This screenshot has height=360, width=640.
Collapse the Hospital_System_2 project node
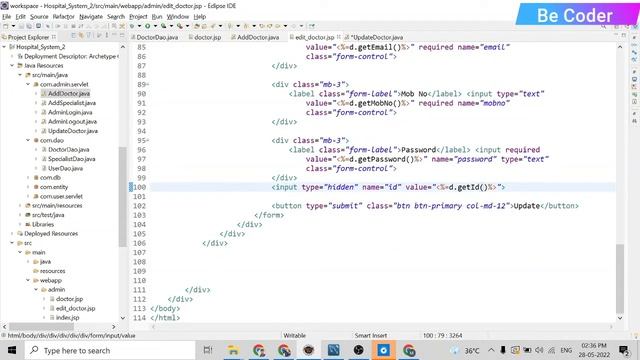point(4,47)
